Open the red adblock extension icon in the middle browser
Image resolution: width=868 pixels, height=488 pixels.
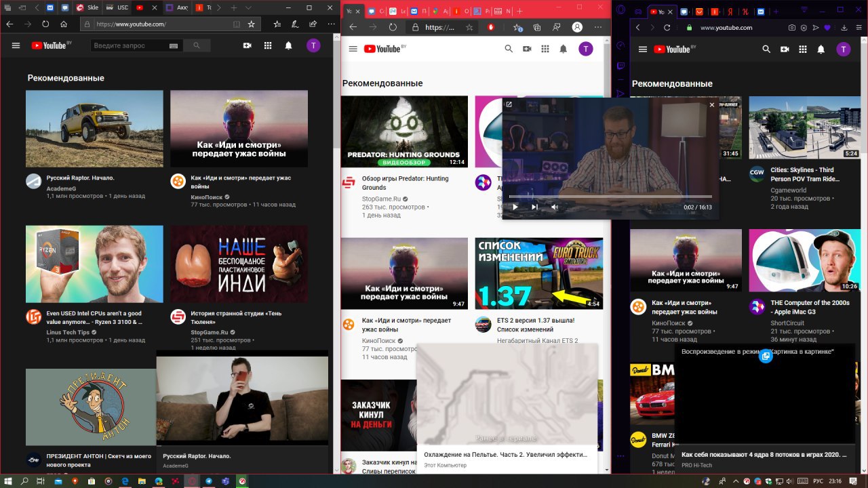[492, 27]
